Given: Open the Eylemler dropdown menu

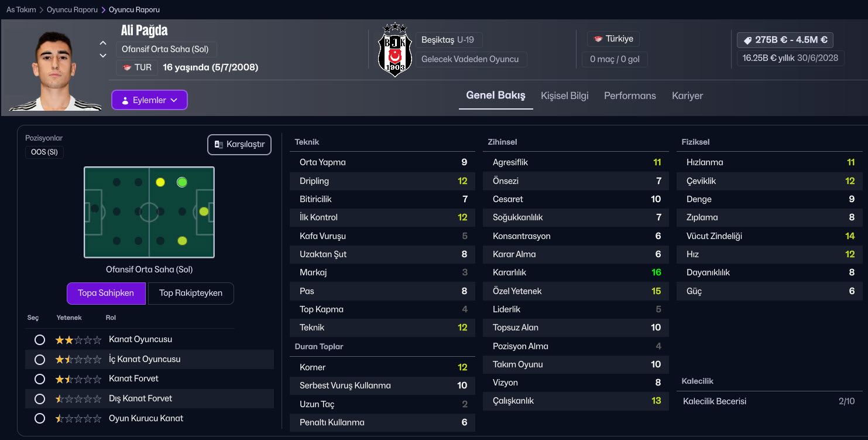Looking at the screenshot, I should coord(149,100).
